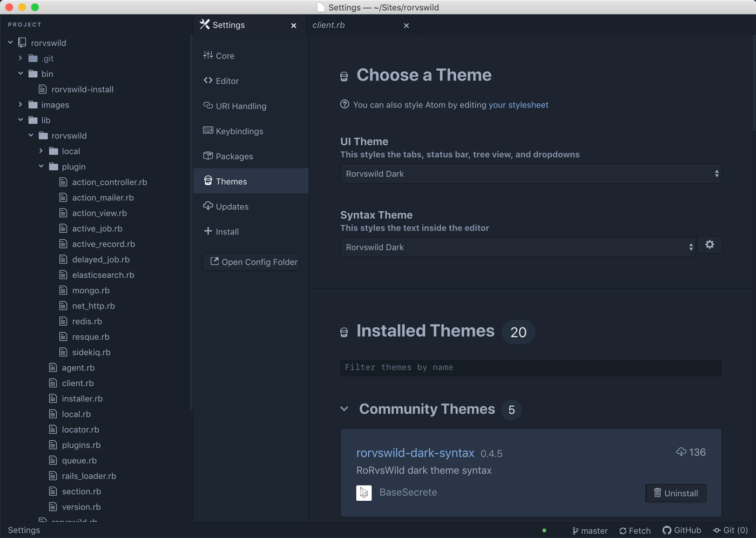
Task: Click the download count cloud icon
Action: pos(681,452)
